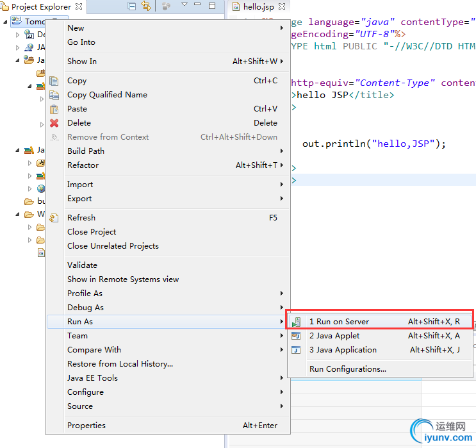Viewport: 476px width, 448px height.
Task: Open Run Configurations dialog
Action: (380, 369)
